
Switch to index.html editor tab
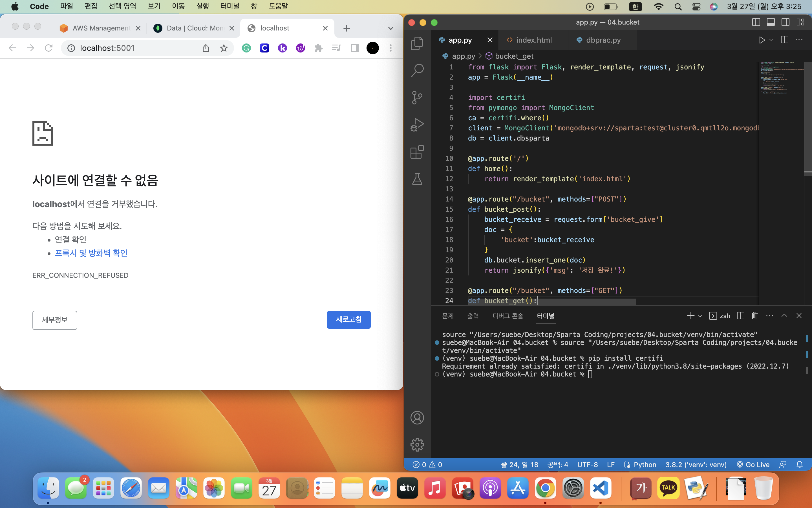533,40
